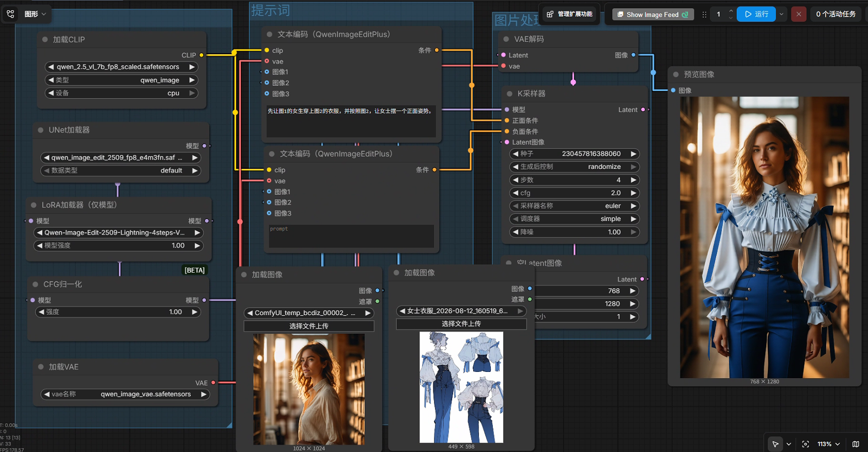Viewport: 868px width, 452px height.
Task: Collapse the UNet加载器 node dot
Action: (41, 130)
